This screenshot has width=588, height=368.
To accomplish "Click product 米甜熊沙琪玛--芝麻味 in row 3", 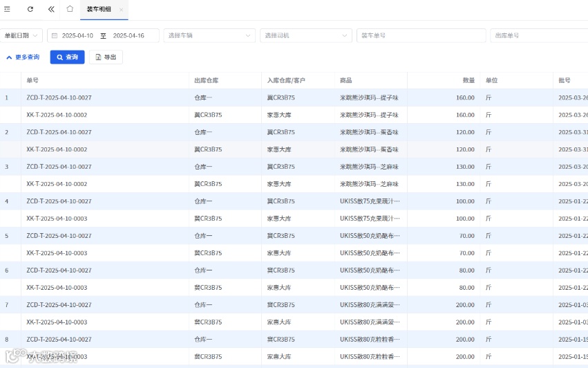I will tap(369, 167).
